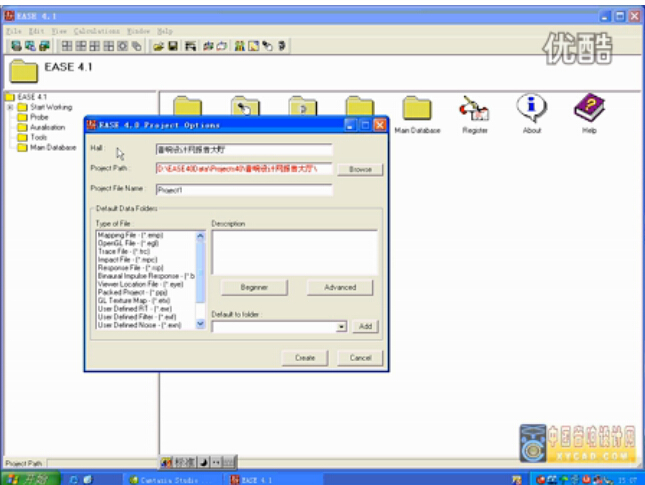645x485 pixels.
Task: Click the open-folder icon in the toolbar
Action: pyautogui.click(x=158, y=46)
